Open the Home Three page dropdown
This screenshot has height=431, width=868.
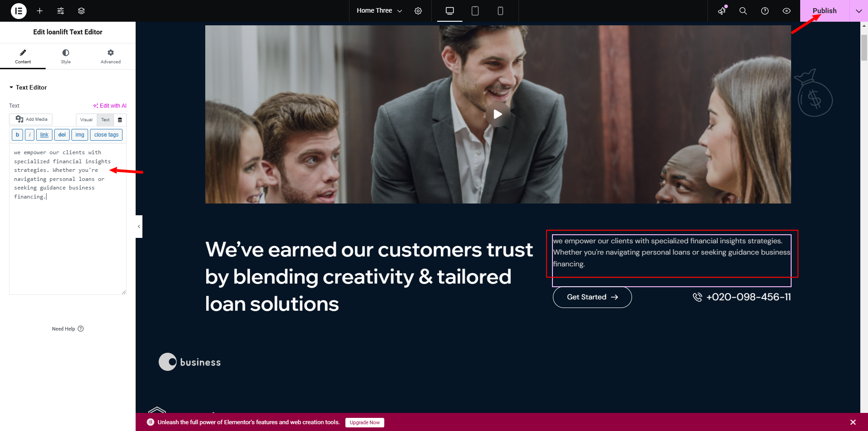(379, 11)
